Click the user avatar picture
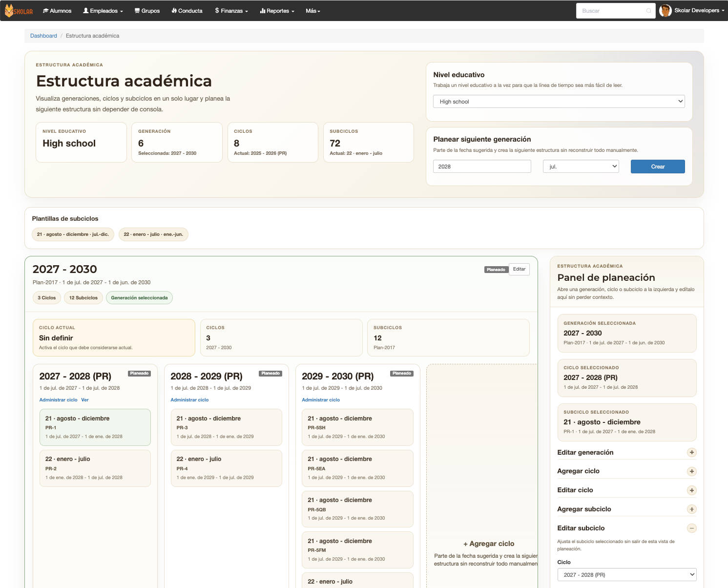 click(665, 11)
